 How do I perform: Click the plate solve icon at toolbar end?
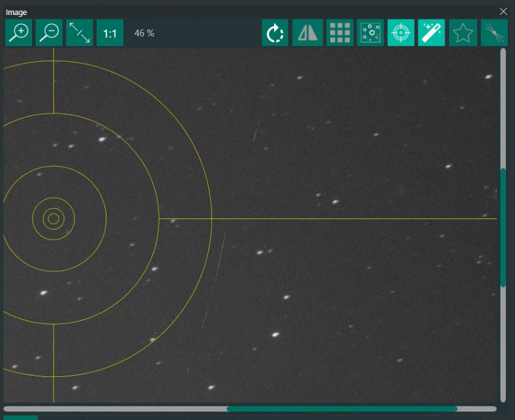(494, 33)
